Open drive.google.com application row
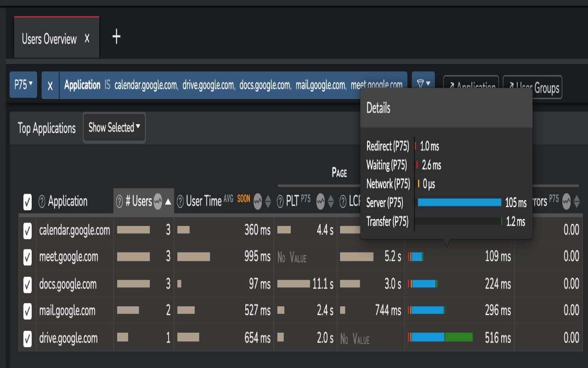Viewport: 588px width, 368px height. point(68,338)
